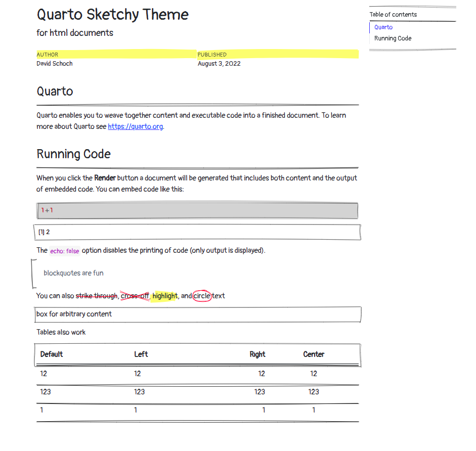Click the Right column header

tap(257, 354)
